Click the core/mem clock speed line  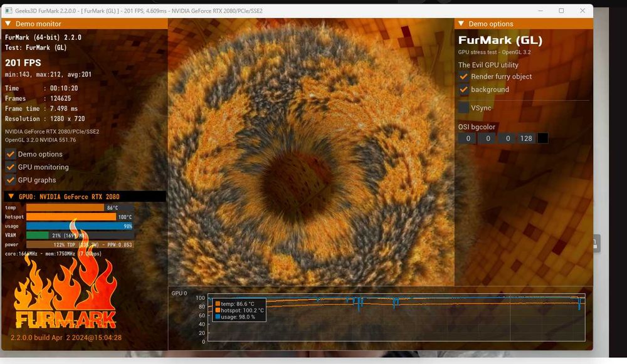(53, 254)
